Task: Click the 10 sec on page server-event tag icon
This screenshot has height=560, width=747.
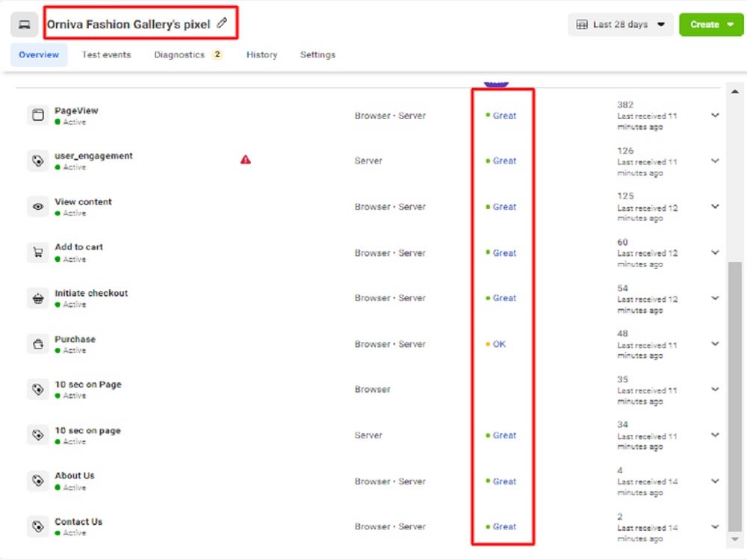Action: [38, 435]
